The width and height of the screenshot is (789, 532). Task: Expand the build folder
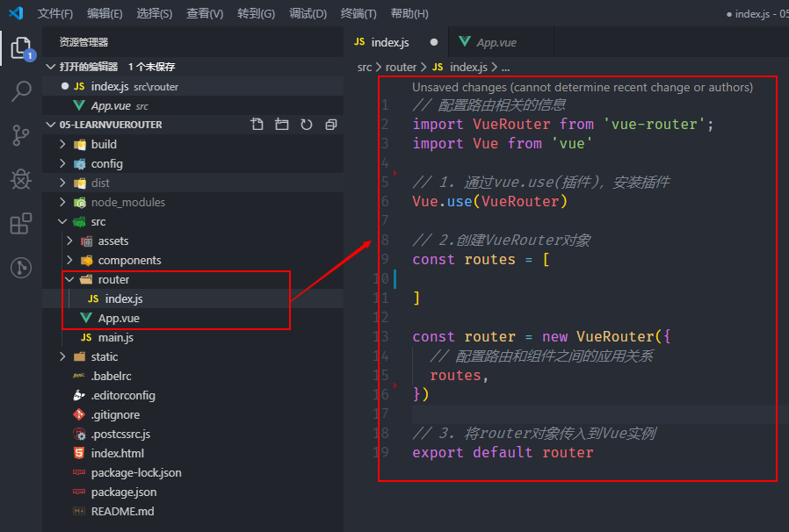coord(62,144)
